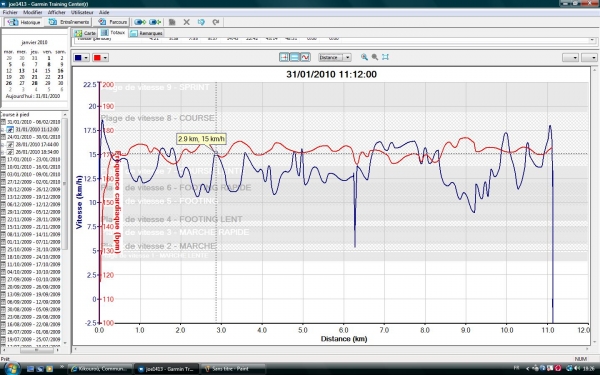Viewport: 600px width, 375px height.
Task: Switch to the Carte tab
Action: point(85,33)
